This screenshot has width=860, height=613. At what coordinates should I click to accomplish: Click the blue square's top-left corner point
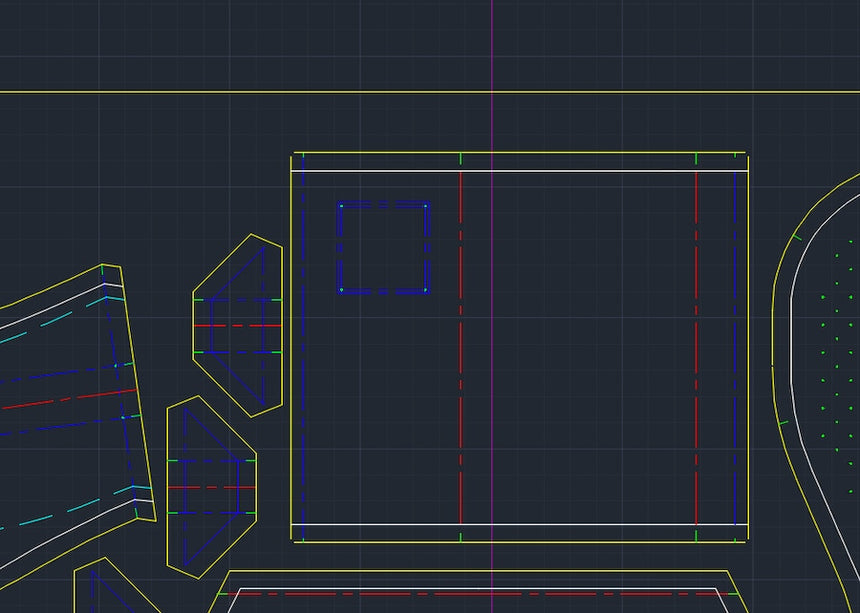(341, 206)
